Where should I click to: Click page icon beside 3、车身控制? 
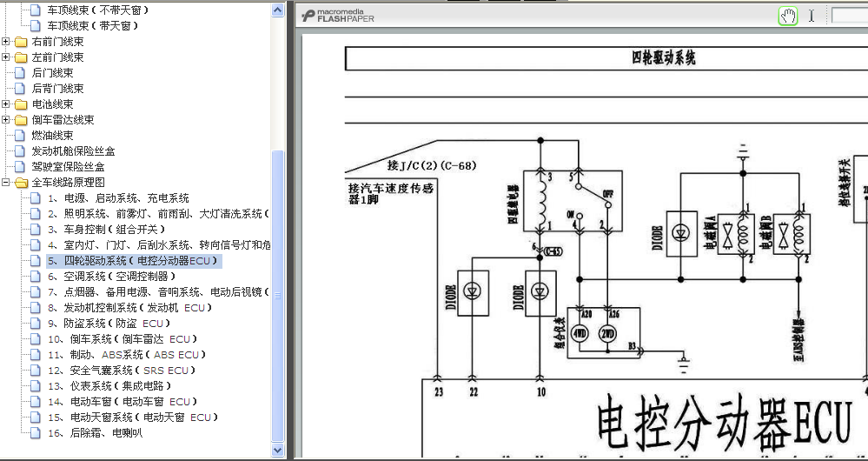pyautogui.click(x=36, y=229)
